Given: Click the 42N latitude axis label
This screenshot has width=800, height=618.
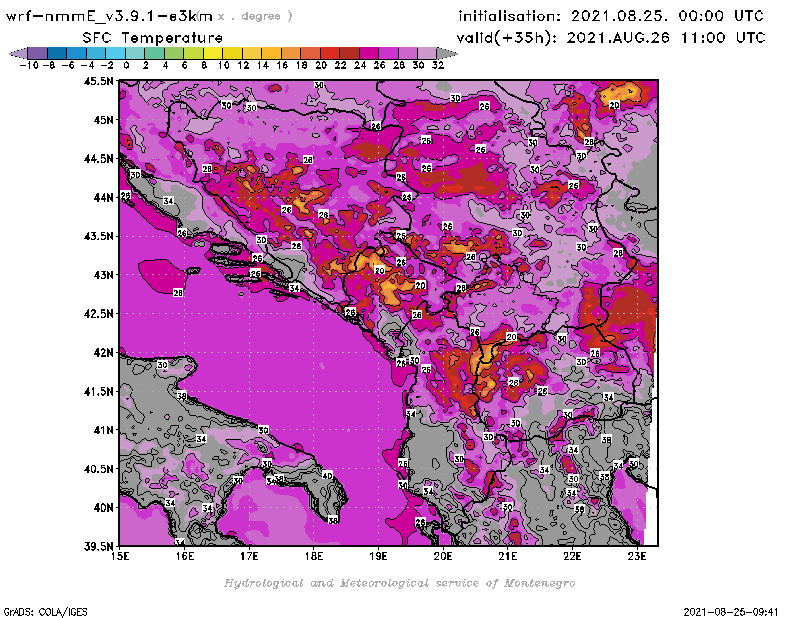Looking at the screenshot, I should click(x=103, y=353).
